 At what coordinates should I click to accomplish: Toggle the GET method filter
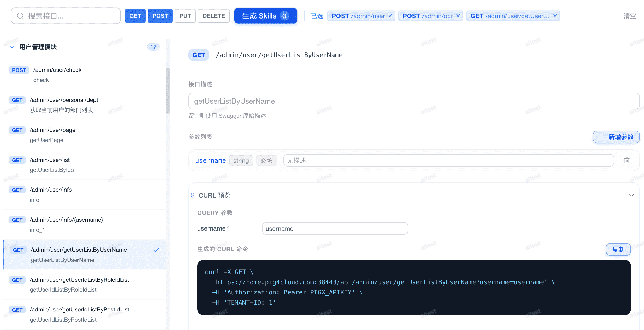pos(135,16)
